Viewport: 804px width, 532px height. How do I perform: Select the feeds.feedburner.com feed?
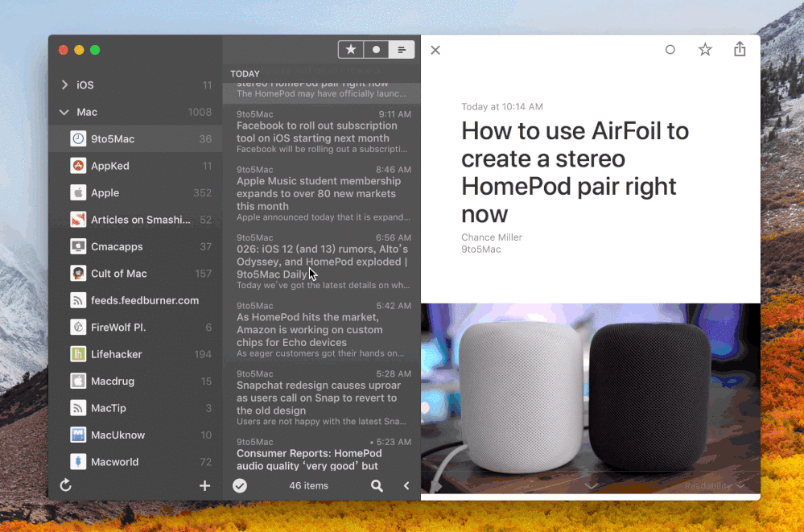coord(135,301)
